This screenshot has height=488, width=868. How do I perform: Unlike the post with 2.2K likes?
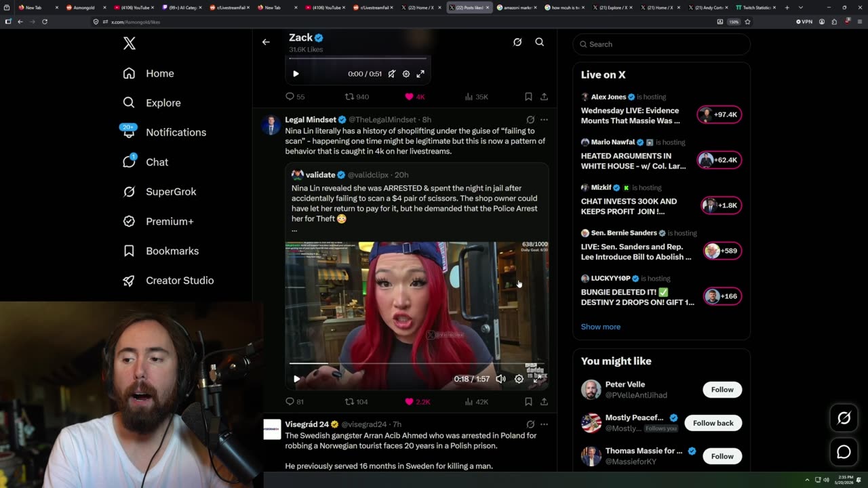point(417,402)
